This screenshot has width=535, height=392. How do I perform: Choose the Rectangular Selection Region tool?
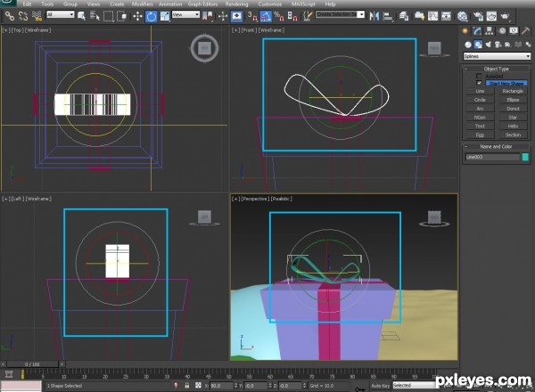(x=108, y=16)
